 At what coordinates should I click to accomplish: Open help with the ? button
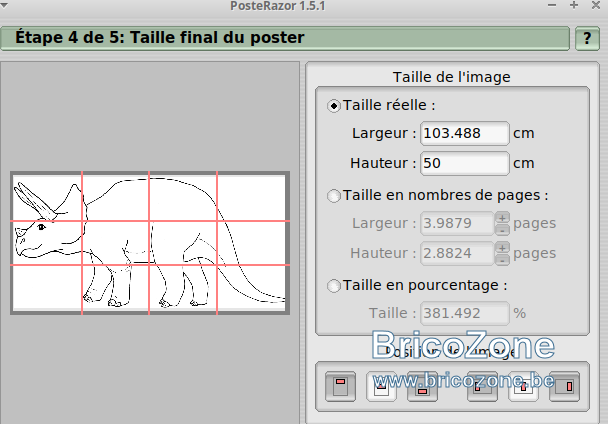pyautogui.click(x=587, y=38)
